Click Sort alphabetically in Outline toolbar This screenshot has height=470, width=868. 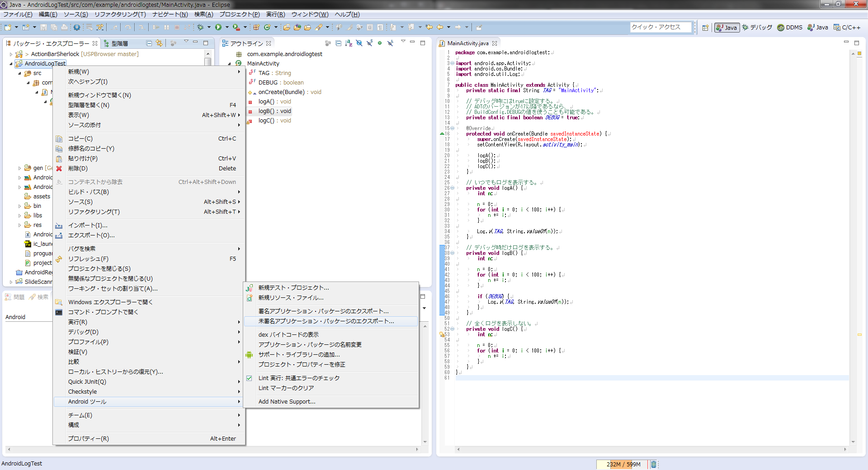tap(349, 43)
